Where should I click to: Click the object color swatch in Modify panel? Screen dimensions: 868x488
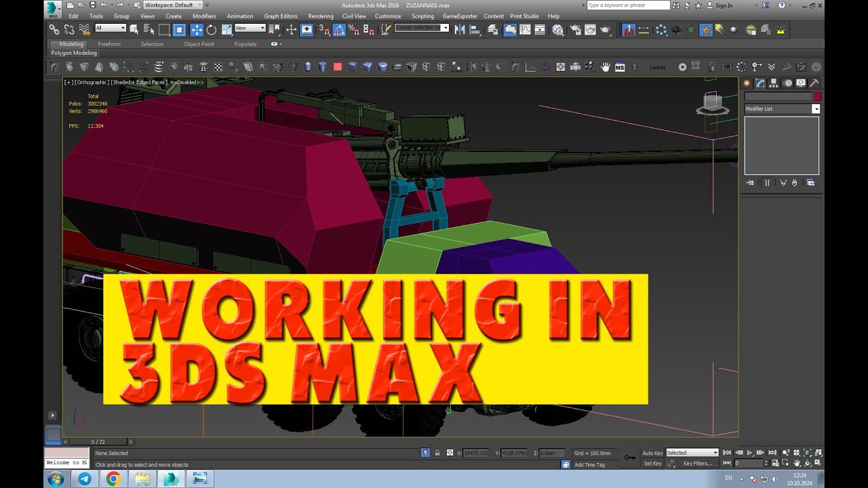818,96
